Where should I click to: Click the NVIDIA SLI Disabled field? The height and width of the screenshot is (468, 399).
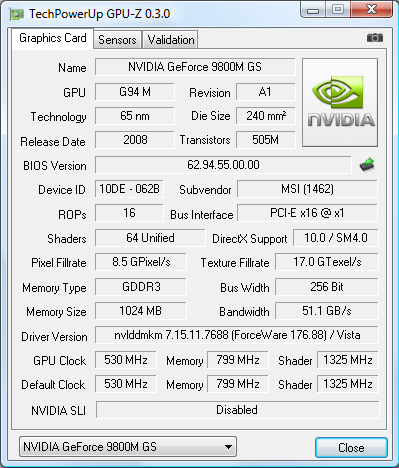(x=237, y=410)
